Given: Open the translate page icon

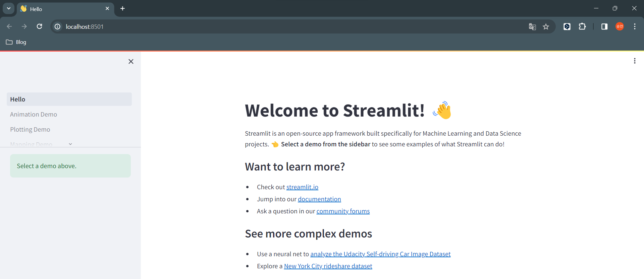Looking at the screenshot, I should [x=532, y=26].
